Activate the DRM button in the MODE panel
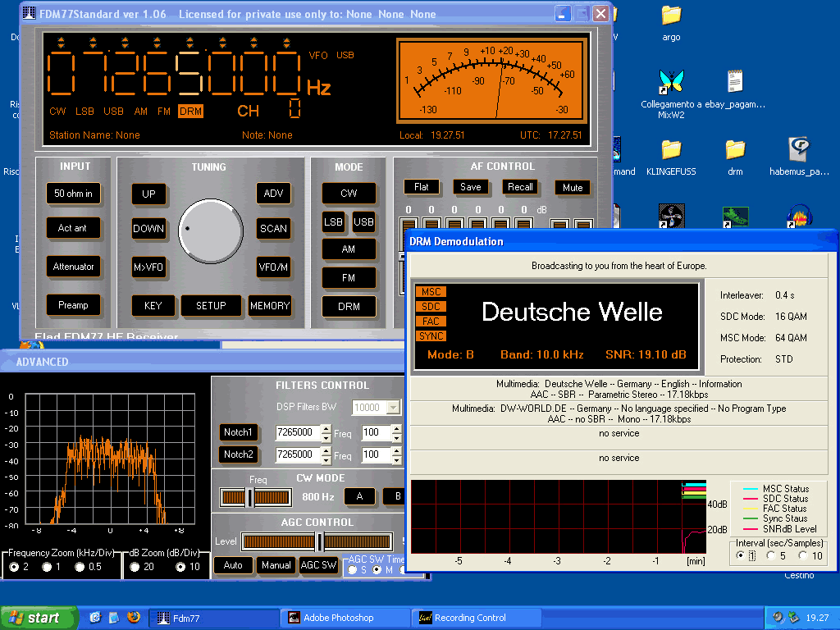Image resolution: width=840 pixels, height=630 pixels. [349, 307]
